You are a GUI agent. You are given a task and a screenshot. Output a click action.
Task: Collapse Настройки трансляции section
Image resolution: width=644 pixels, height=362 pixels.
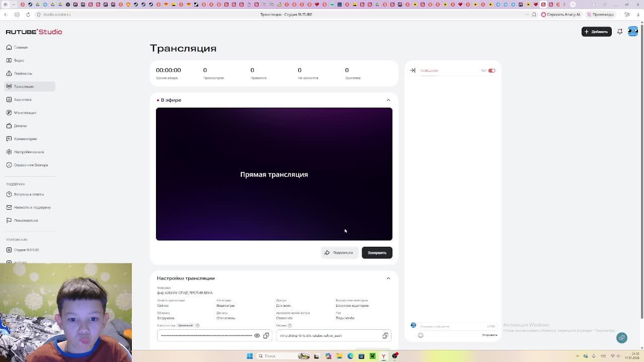tap(388, 278)
